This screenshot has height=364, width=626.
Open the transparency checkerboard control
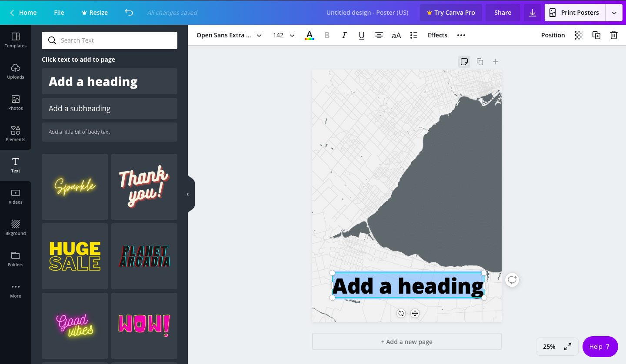tap(579, 35)
